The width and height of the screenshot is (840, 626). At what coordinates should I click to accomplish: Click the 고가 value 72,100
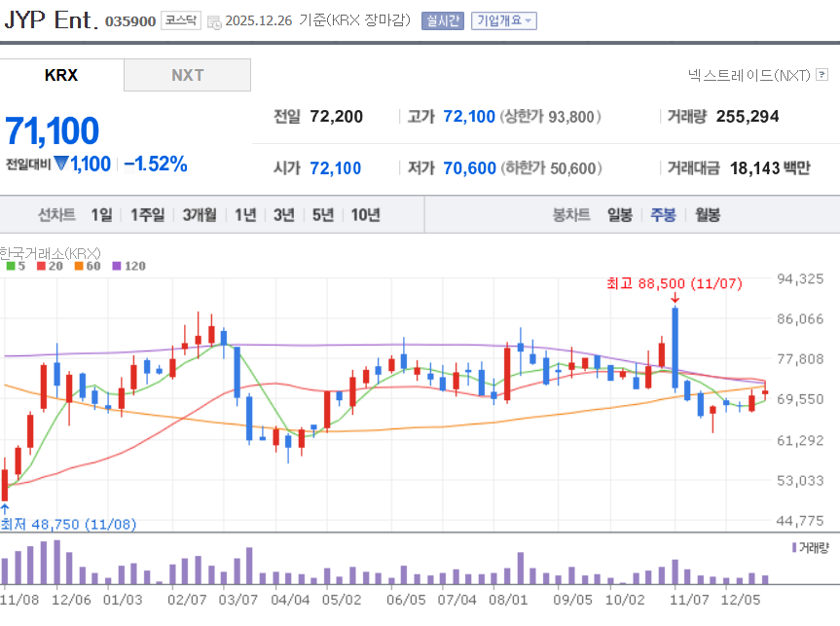(x=469, y=116)
